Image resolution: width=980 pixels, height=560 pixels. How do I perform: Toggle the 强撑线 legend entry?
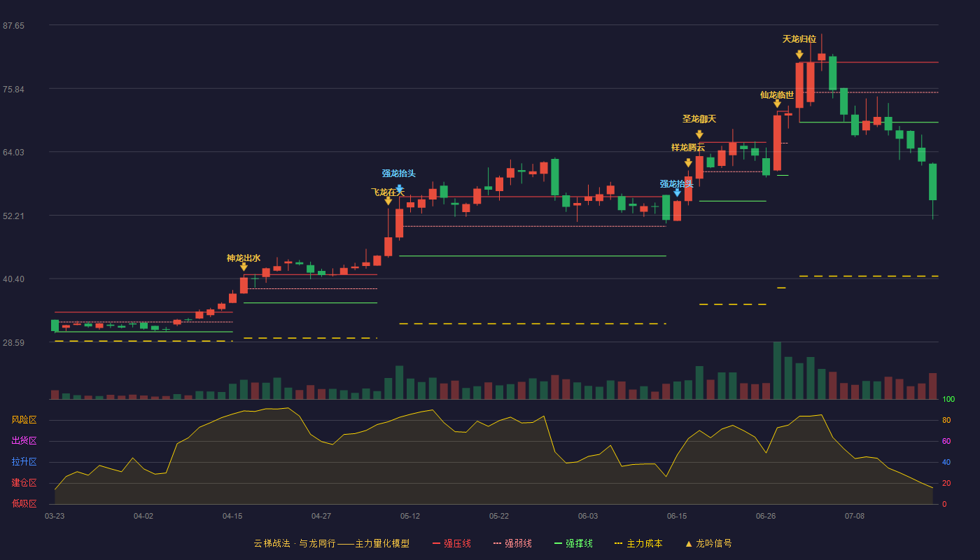[x=573, y=543]
